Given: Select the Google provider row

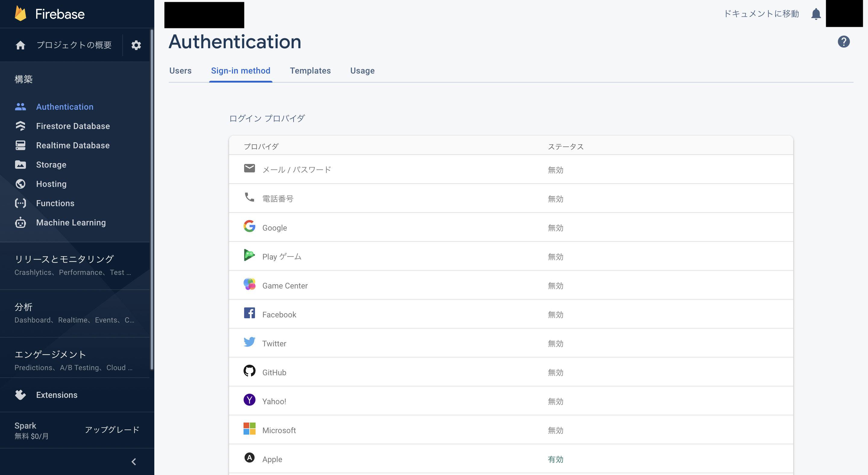Looking at the screenshot, I should pos(511,227).
